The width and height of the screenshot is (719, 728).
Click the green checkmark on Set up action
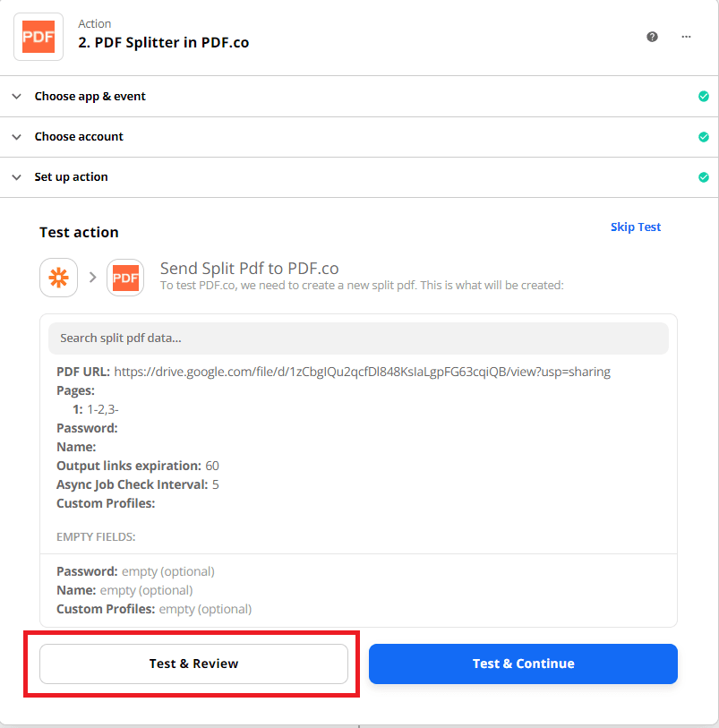coord(704,176)
